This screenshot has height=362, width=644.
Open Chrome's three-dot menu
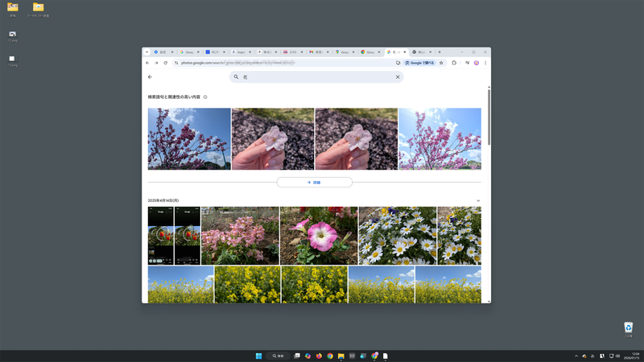485,63
